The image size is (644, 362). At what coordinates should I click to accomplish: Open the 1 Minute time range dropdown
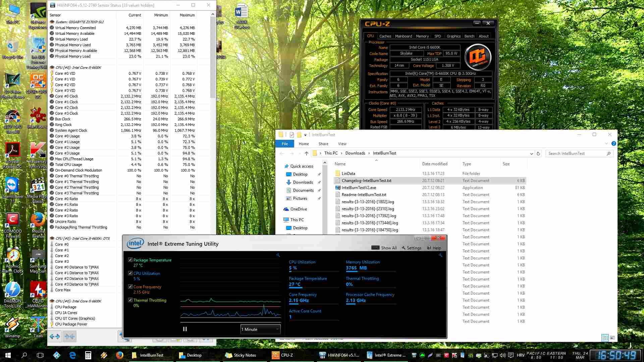coord(260,329)
